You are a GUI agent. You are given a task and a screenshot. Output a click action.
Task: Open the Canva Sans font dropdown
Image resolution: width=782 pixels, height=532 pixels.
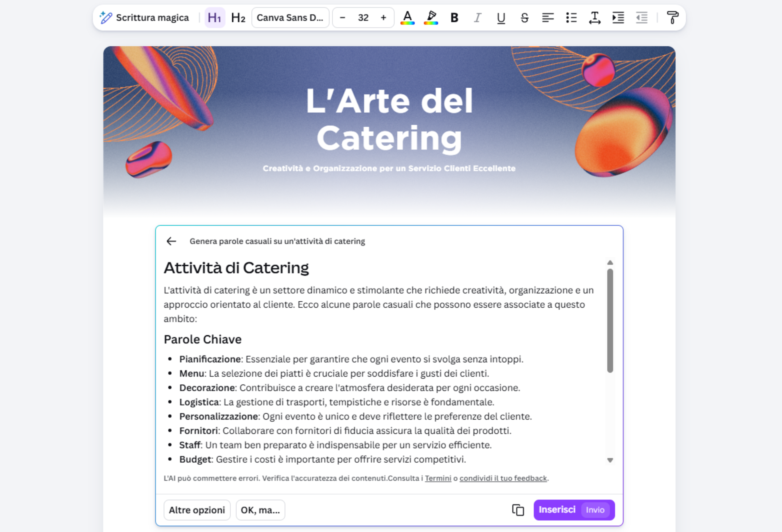290,18
